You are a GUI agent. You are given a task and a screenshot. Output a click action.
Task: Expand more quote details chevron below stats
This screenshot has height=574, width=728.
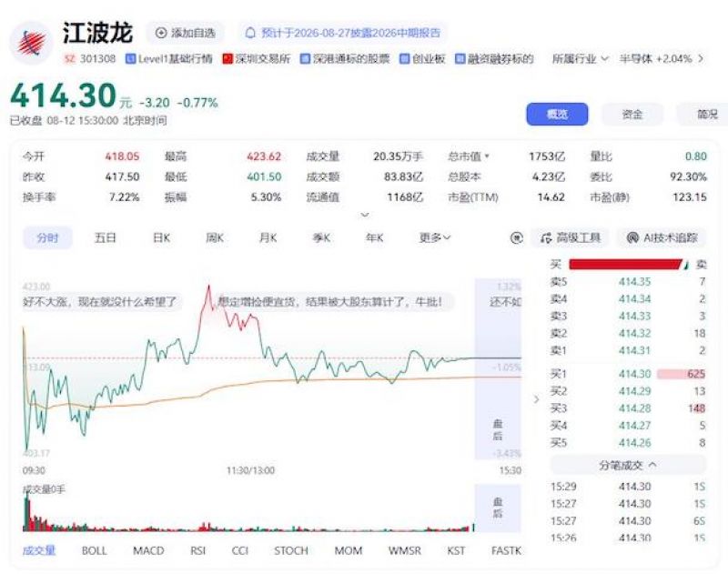coord(365,214)
